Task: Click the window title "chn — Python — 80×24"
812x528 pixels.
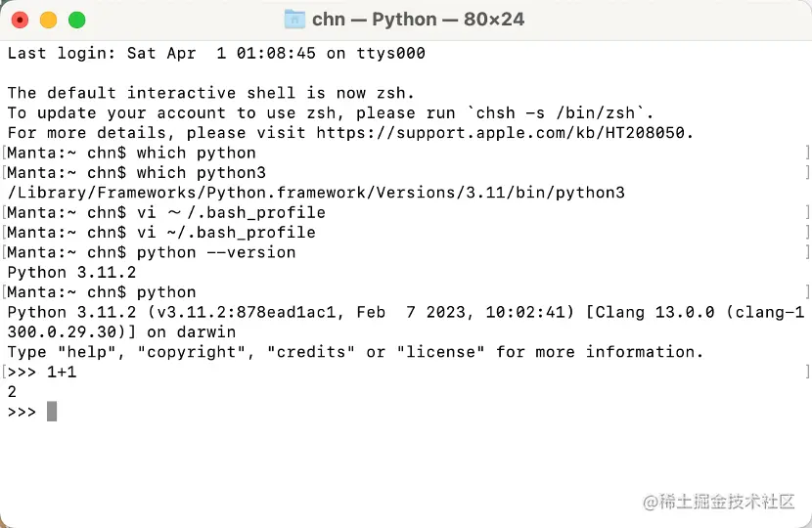Action: [422, 20]
